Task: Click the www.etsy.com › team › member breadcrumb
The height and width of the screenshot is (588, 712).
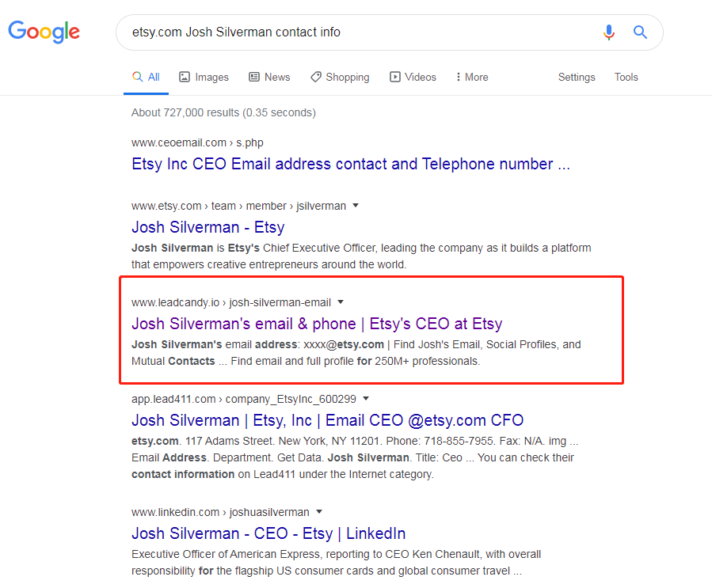Action: point(239,206)
